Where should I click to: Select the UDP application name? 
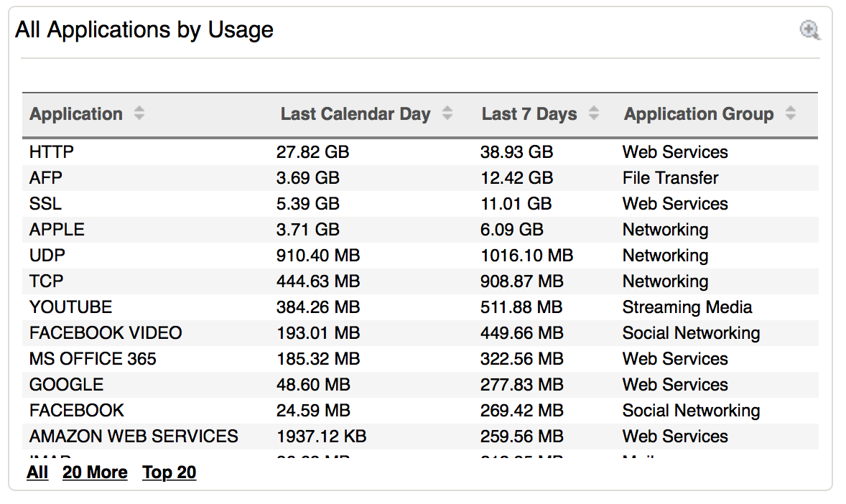click(x=47, y=256)
